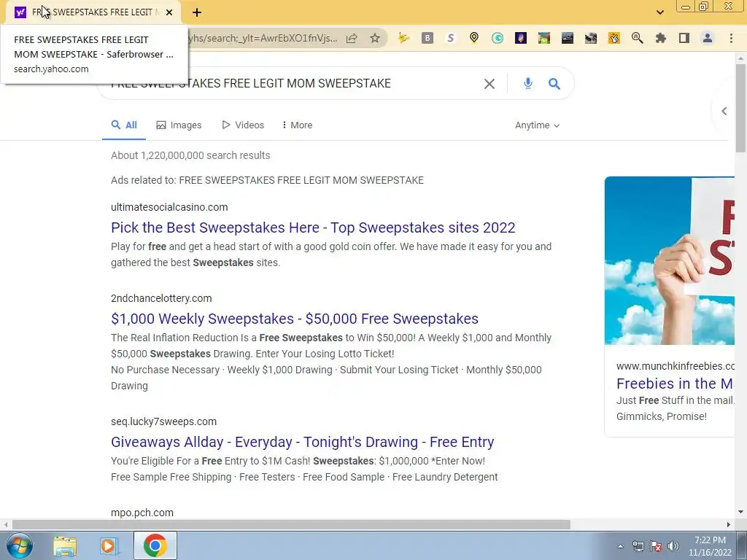This screenshot has height=560, width=747.
Task: Click the mpo.pch.com URL text
Action: [x=142, y=513]
